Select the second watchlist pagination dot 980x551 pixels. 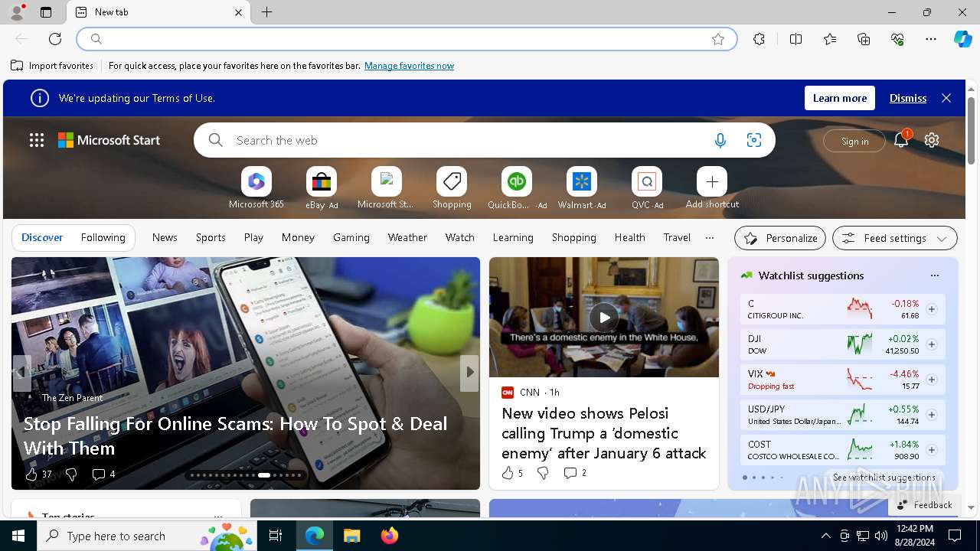[x=754, y=478]
